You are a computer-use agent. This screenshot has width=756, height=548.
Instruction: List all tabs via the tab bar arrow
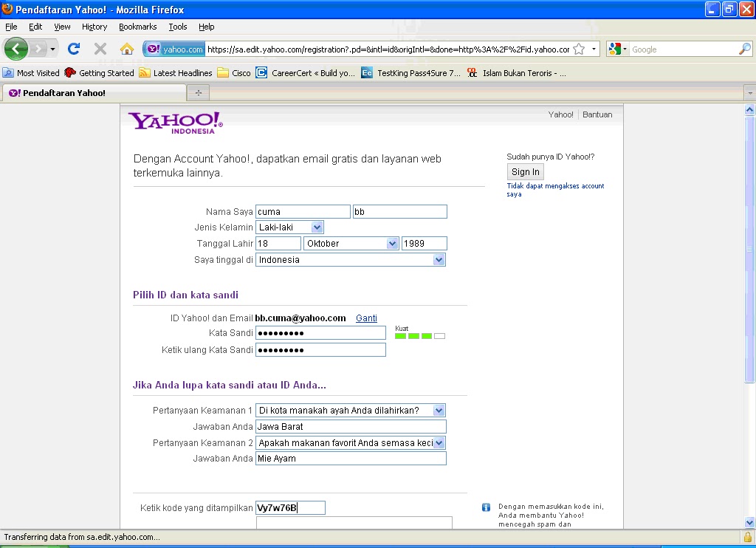coord(750,92)
